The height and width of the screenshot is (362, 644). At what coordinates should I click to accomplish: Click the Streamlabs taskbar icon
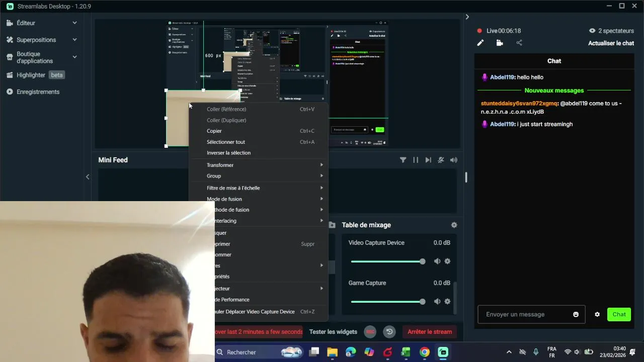pyautogui.click(x=443, y=352)
